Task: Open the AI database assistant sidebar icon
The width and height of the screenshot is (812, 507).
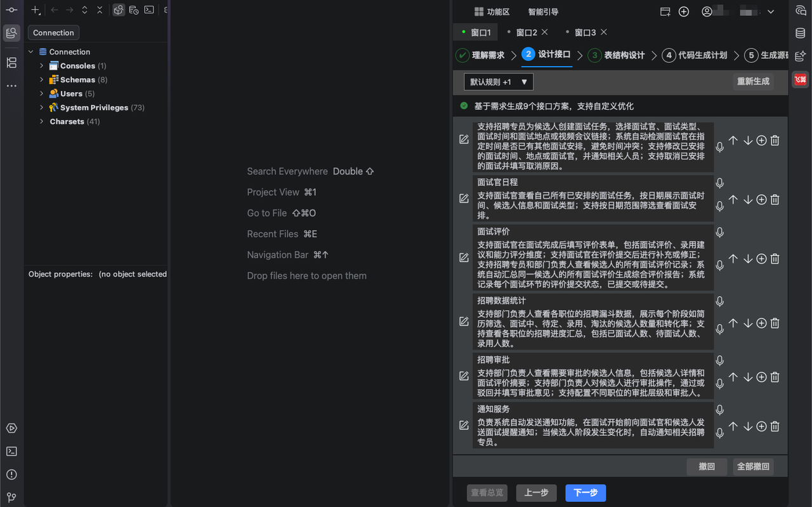Action: (x=801, y=56)
